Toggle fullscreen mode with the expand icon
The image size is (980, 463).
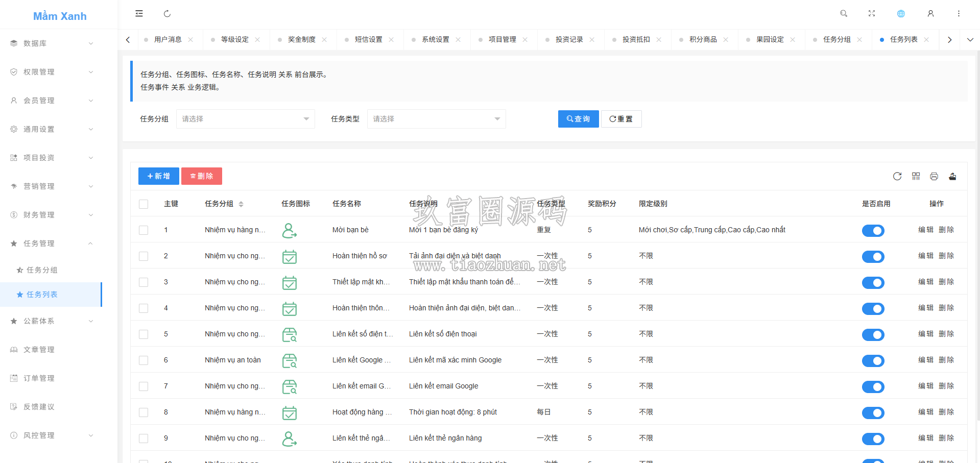pos(872,14)
